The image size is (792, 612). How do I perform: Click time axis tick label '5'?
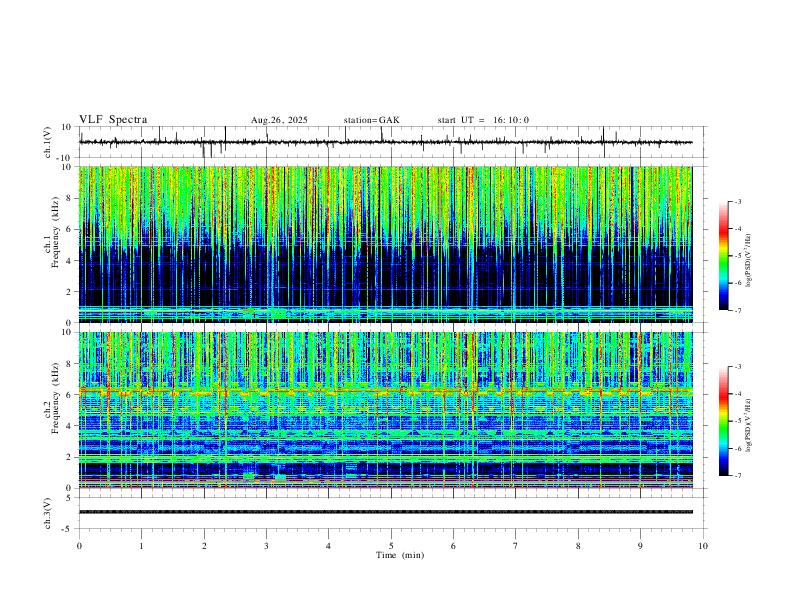point(391,546)
